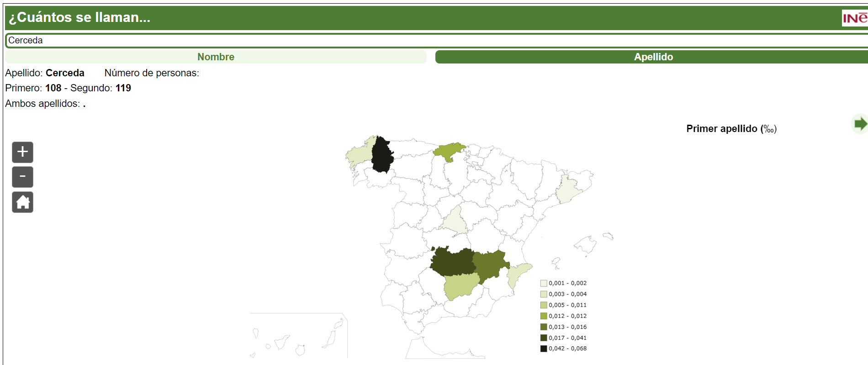Click the Albacete province on the map
This screenshot has width=868, height=365.
490,265
